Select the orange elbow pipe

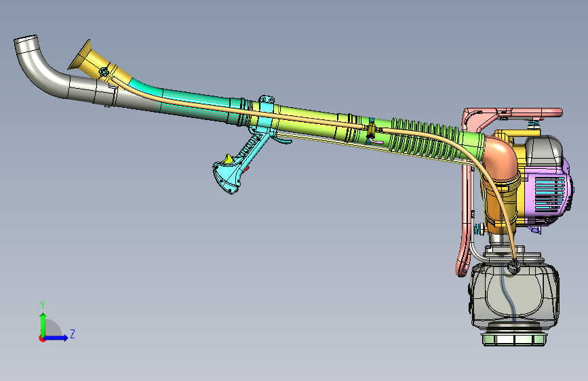point(501,157)
